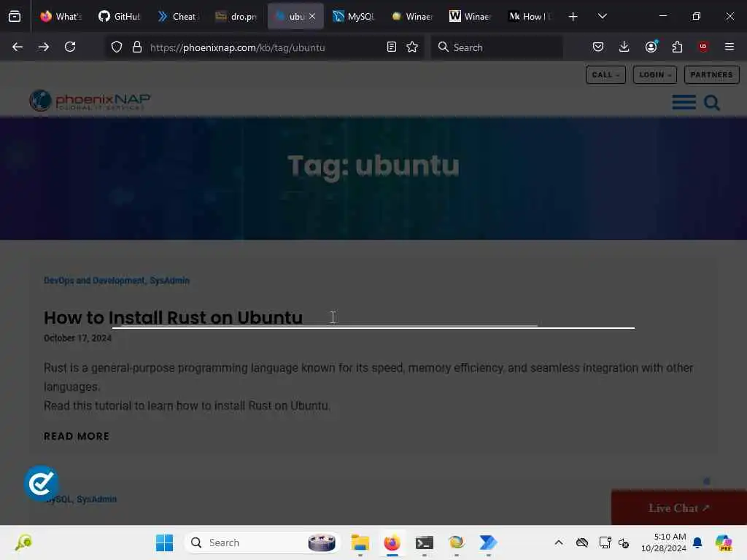Viewport: 747px width, 560px height.
Task: Switch to the Cheat tab
Action: (x=177, y=17)
